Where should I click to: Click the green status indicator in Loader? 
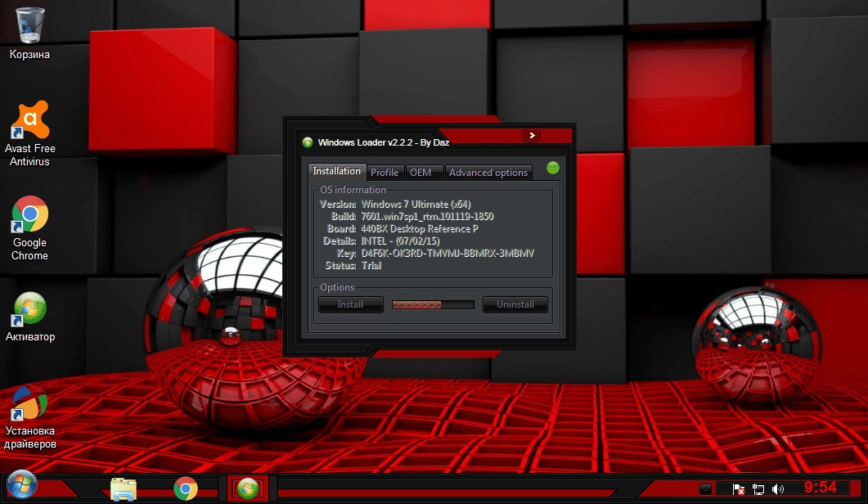click(552, 168)
